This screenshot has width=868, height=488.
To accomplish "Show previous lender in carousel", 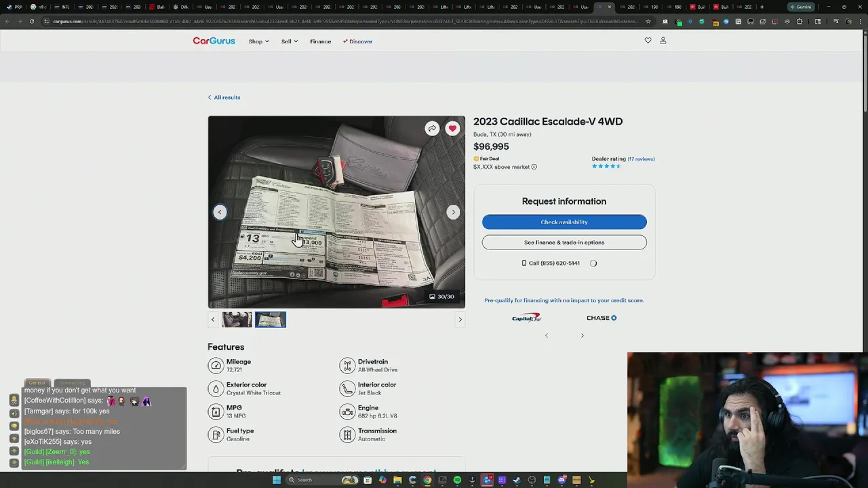I will click(547, 335).
